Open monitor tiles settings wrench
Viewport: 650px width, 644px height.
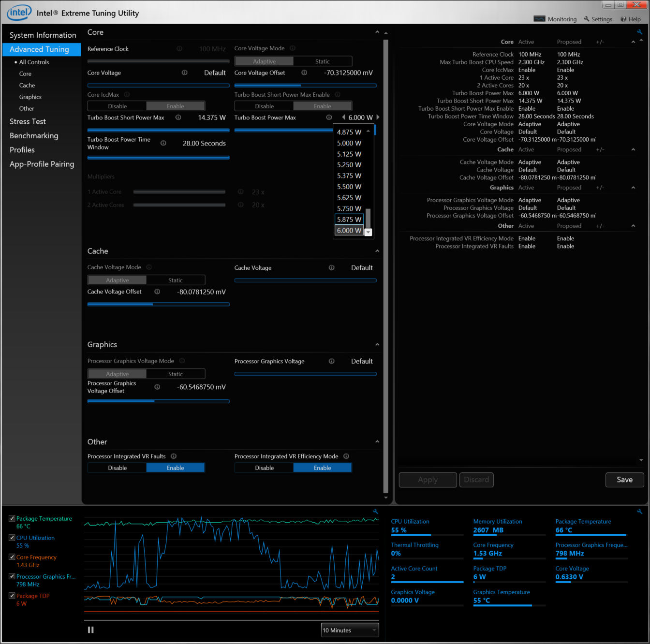tap(639, 511)
